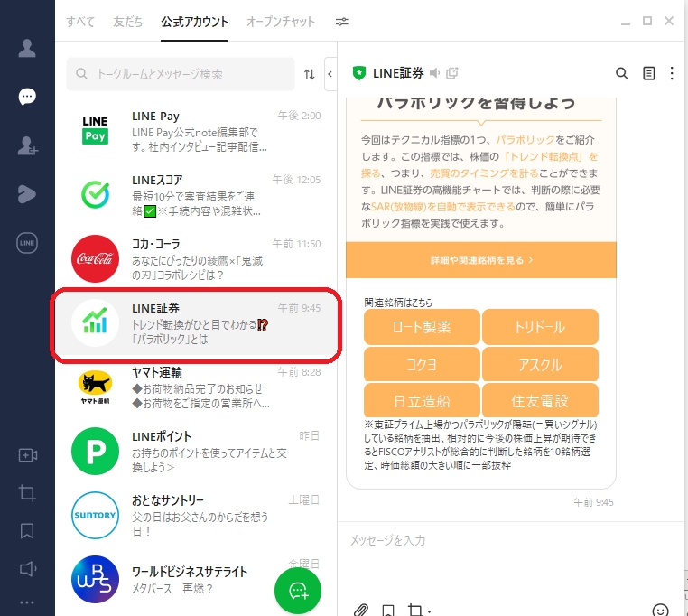This screenshot has height=616, width=688.
Task: Click the 住友電設 stock button
Action: click(x=540, y=400)
